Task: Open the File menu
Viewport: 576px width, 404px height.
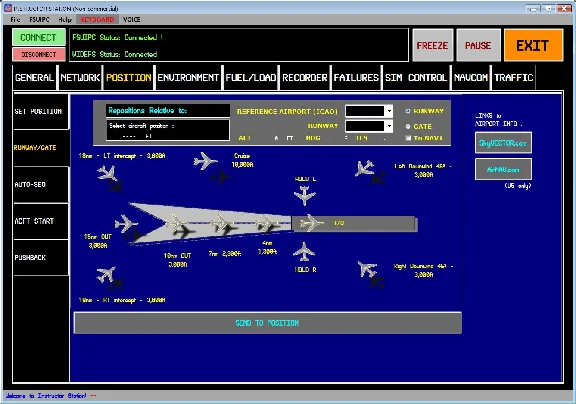Action: point(15,19)
